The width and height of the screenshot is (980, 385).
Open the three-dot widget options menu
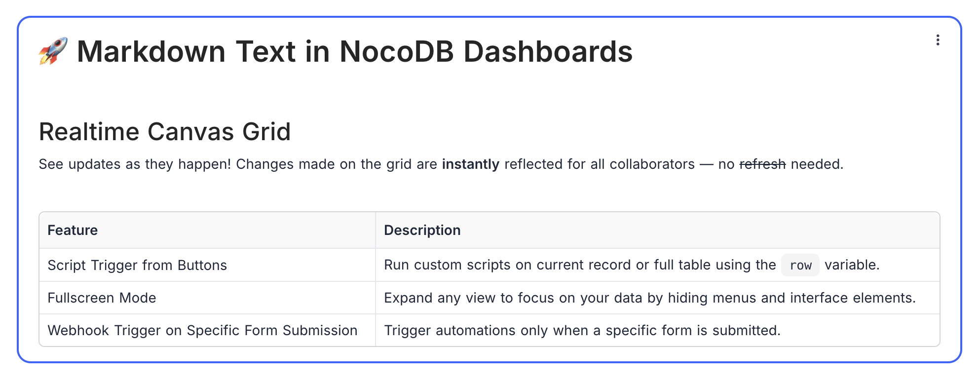tap(938, 40)
